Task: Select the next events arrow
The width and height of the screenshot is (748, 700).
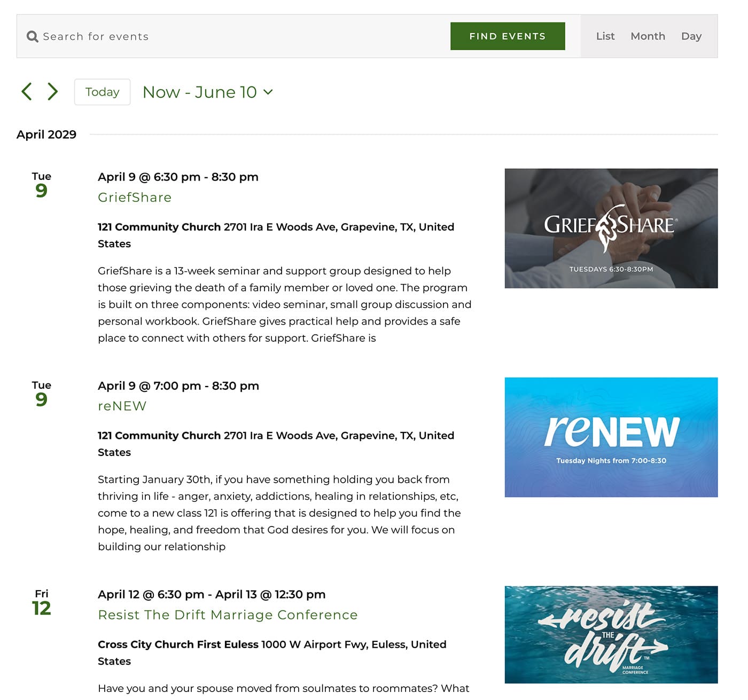Action: (52, 91)
